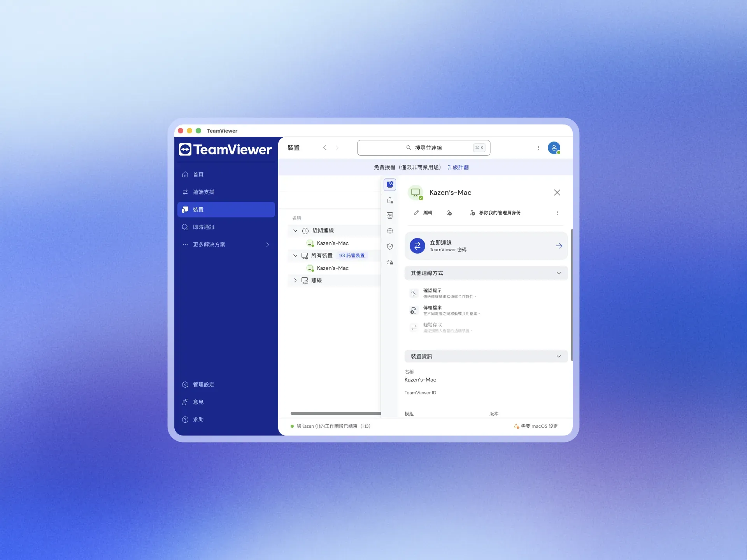Click the 傳輸檔案 file icon
This screenshot has height=560, width=747.
click(414, 310)
